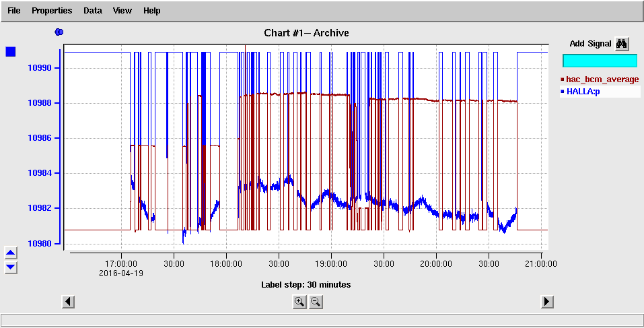Click the status bar at the bottom

point(322,320)
